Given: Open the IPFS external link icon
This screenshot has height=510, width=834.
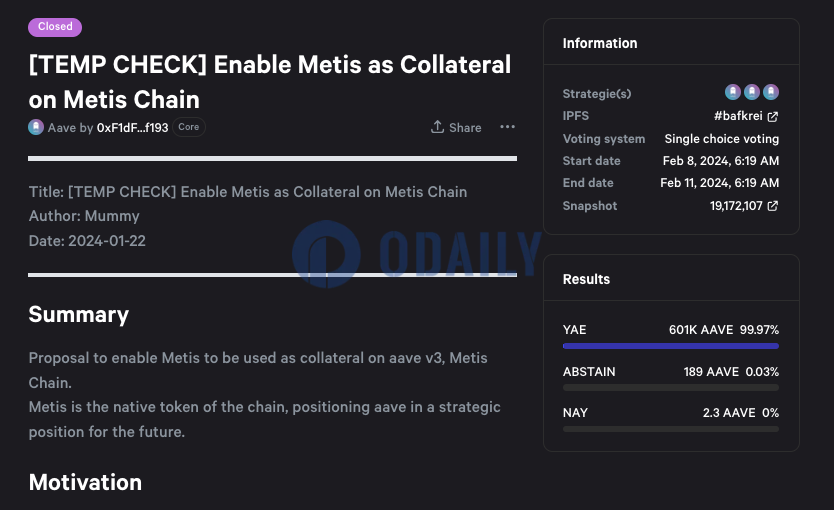Looking at the screenshot, I should 773,116.
